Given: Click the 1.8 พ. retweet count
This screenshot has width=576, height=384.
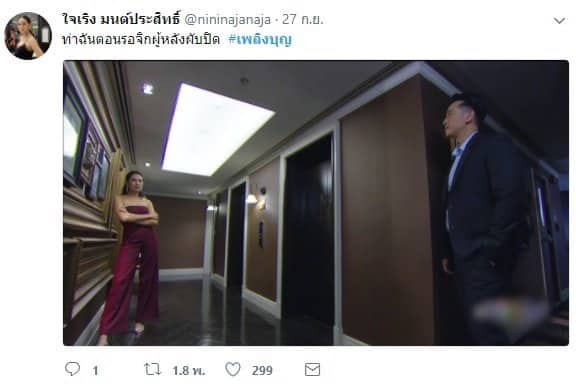Looking at the screenshot, I should pos(189,370).
